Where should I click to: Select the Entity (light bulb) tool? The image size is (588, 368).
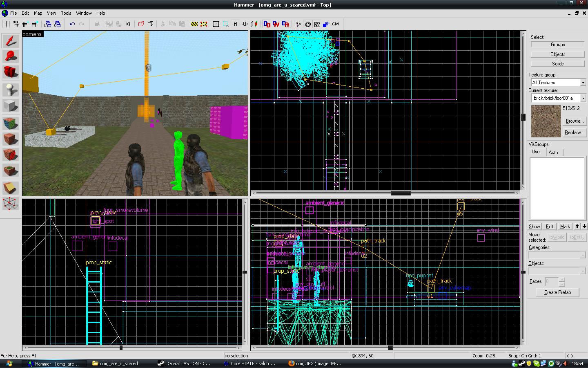[11, 90]
